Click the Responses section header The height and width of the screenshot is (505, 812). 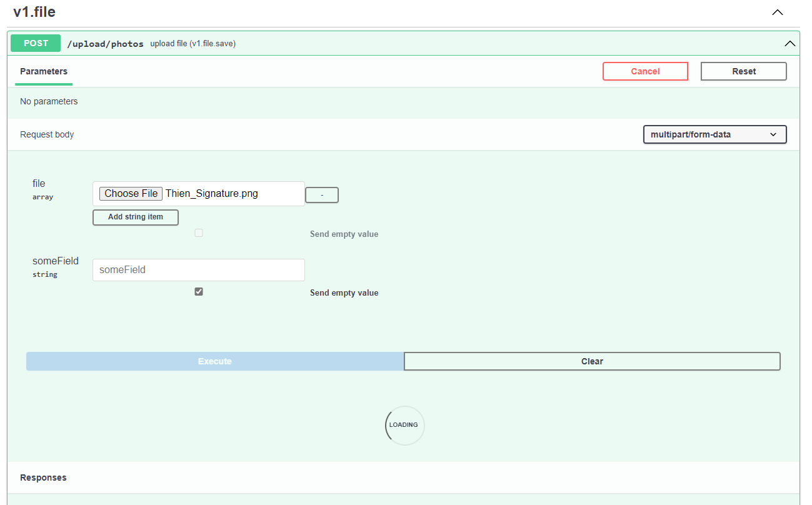pyautogui.click(x=43, y=477)
